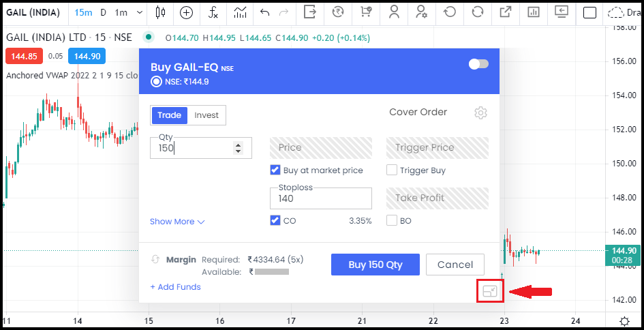This screenshot has width=644, height=330.
Task: Open the + Add Funds link
Action: tap(175, 287)
